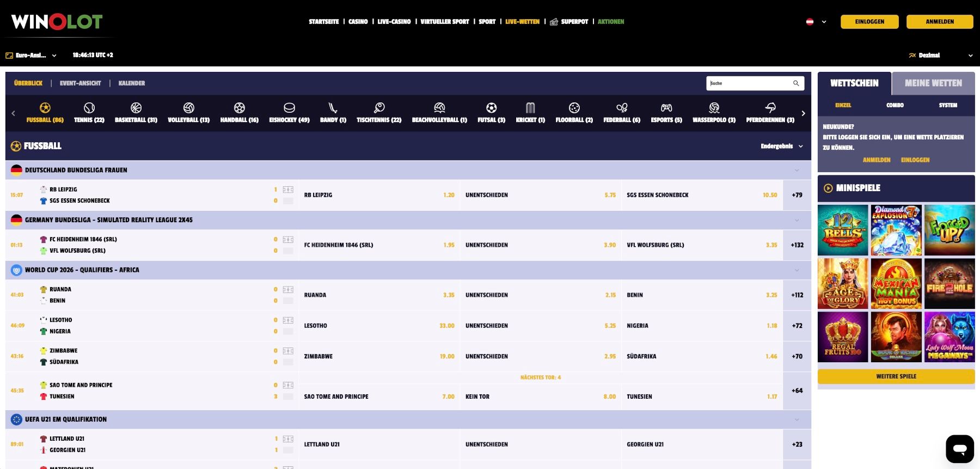Image resolution: width=980 pixels, height=469 pixels.
Task: Switch to Kalender tab
Action: [x=132, y=83]
